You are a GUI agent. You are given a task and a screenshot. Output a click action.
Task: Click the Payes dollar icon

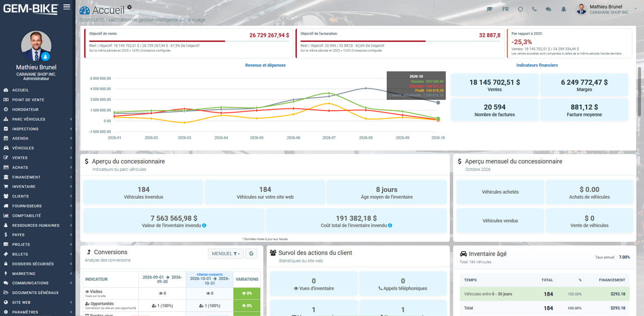tap(6, 235)
